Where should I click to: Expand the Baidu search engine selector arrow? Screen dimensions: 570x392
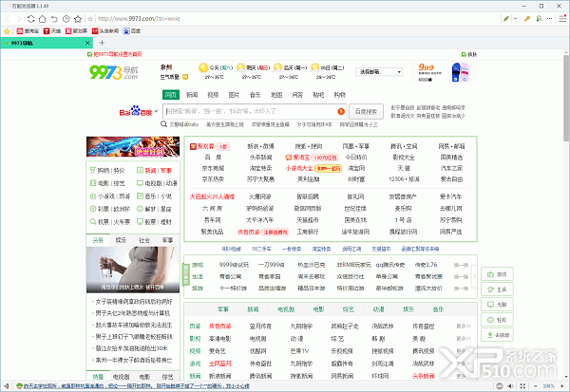click(157, 112)
